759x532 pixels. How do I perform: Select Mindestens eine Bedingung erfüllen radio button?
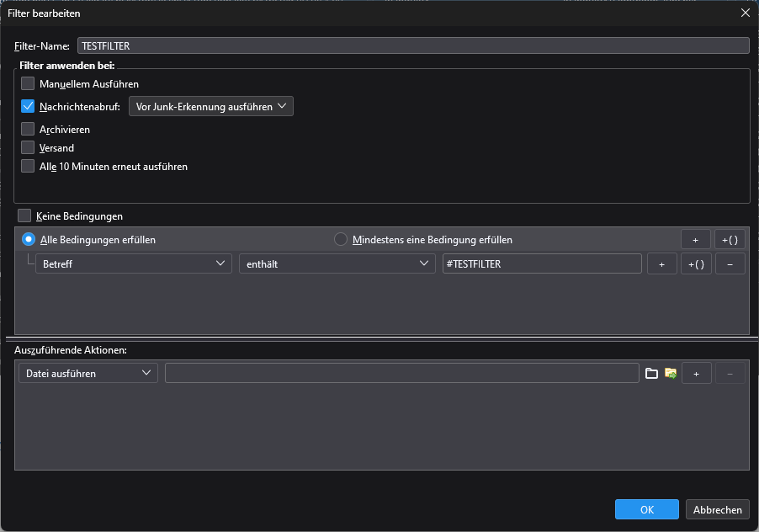341,240
